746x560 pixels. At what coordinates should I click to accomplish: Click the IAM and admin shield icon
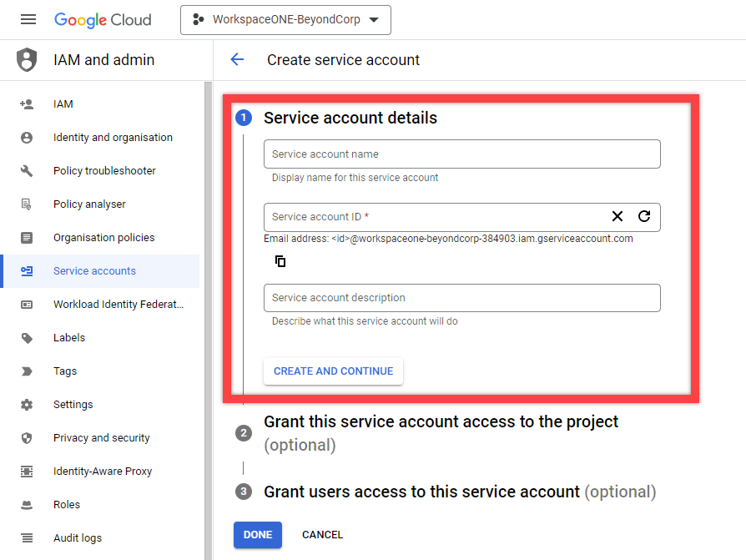[28, 60]
